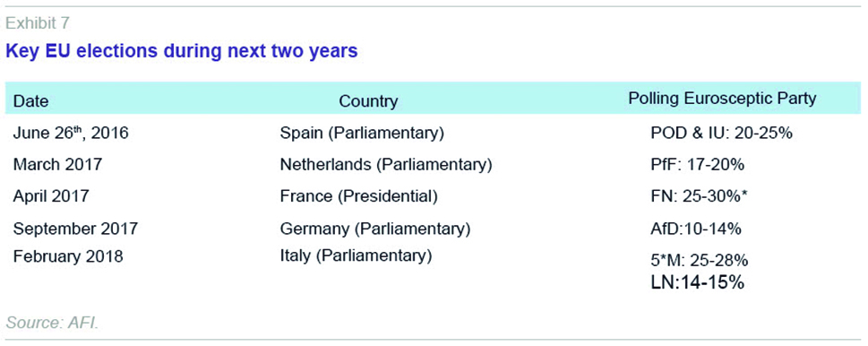Click Spain (Parliamentary) country cell
Screen dimensions: 868x346
click(363, 134)
